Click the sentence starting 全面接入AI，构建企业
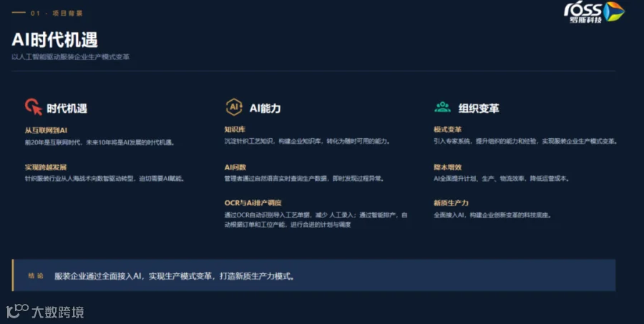Viewport: 644px width, 324px height. click(x=492, y=215)
